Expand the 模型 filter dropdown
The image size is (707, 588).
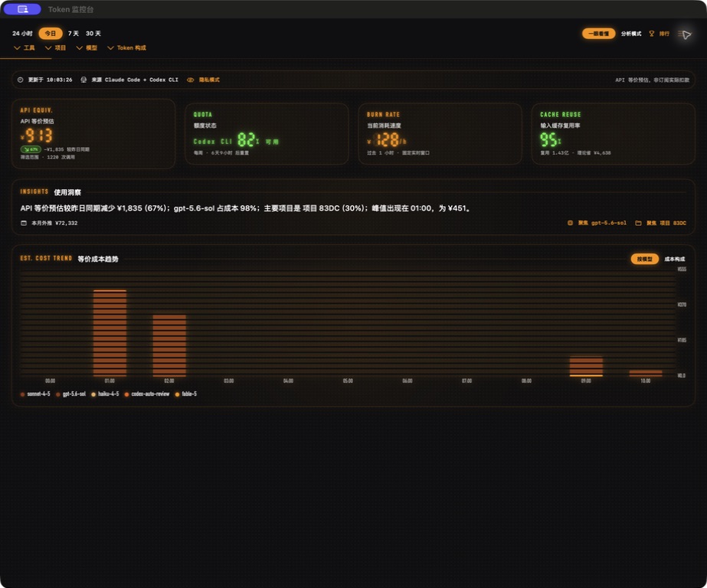point(87,47)
